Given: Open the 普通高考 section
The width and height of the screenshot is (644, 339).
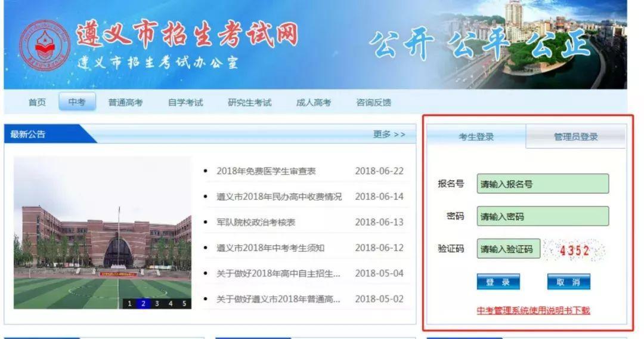Looking at the screenshot, I should [x=125, y=103].
